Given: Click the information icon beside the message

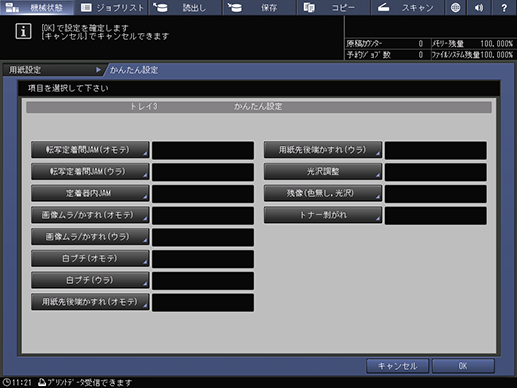Looking at the screenshot, I should 23,31.
